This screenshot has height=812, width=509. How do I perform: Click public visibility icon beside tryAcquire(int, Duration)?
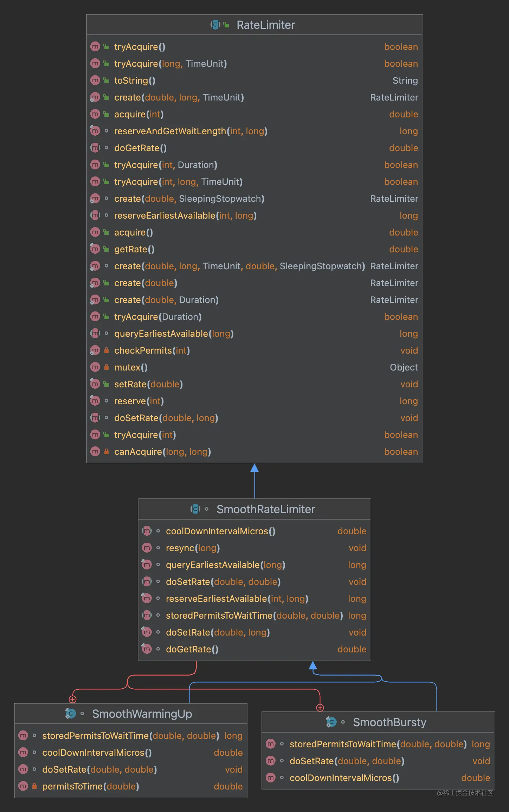[106, 165]
